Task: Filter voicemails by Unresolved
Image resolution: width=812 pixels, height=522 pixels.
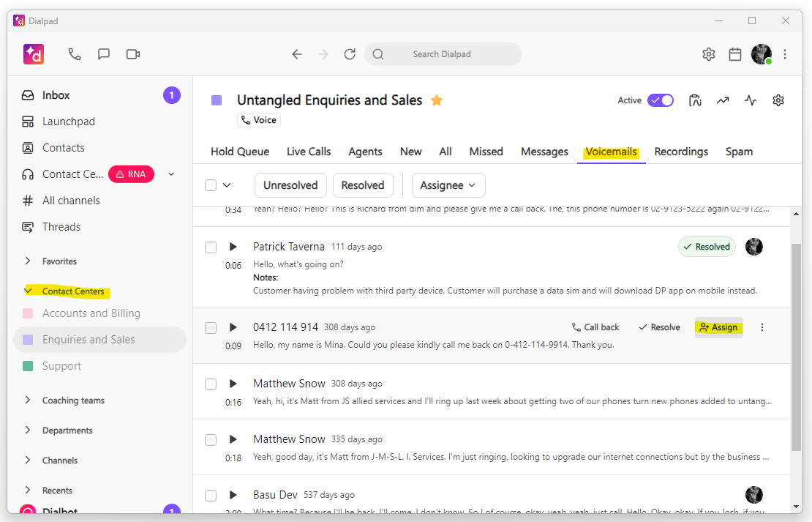Action: (x=290, y=185)
